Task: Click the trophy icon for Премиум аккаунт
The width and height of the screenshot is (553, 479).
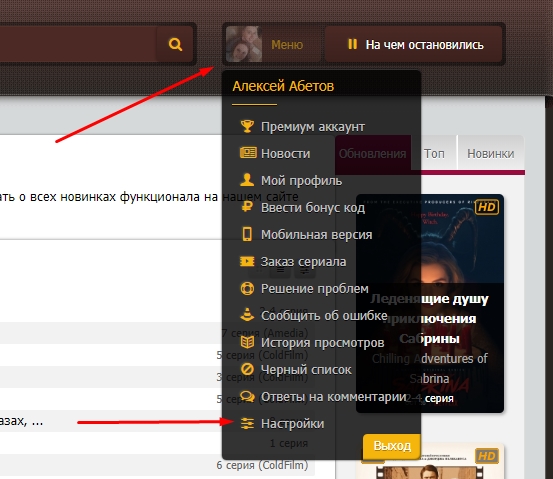Action: point(247,126)
